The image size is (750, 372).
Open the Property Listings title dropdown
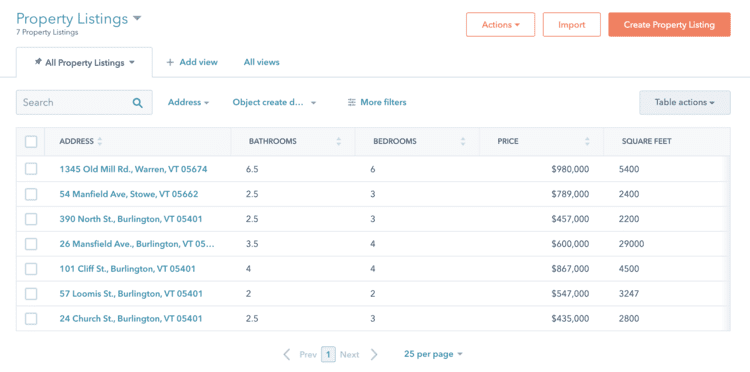[137, 19]
